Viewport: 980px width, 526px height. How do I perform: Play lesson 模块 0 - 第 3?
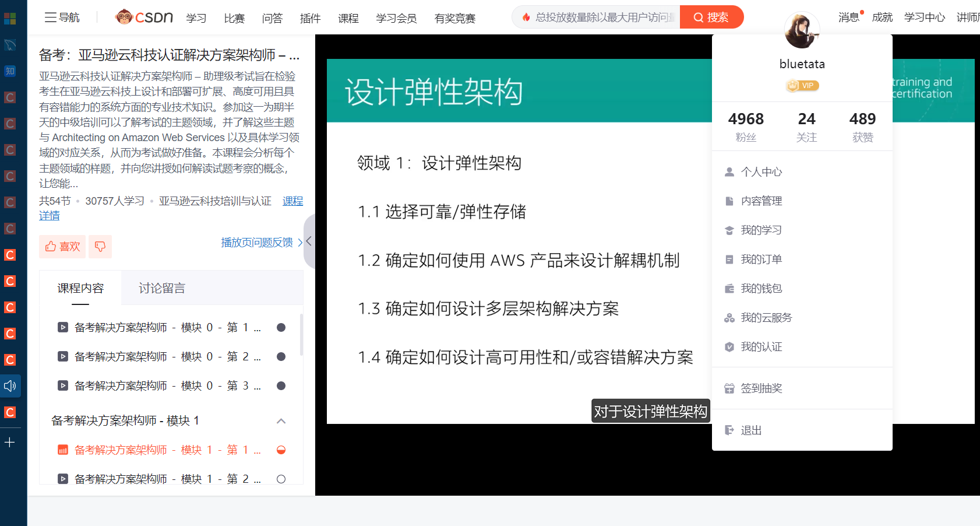[168, 385]
